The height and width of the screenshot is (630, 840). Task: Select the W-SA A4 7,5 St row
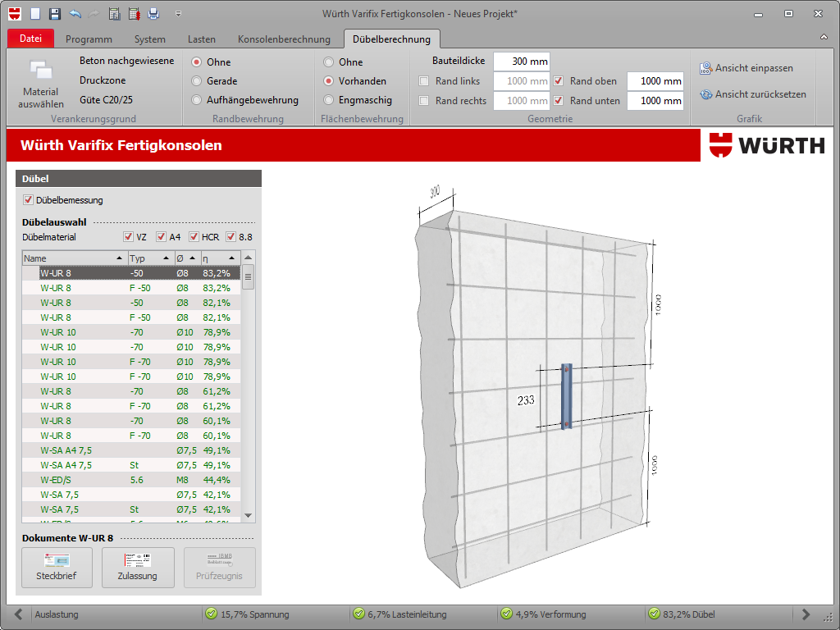point(131,465)
